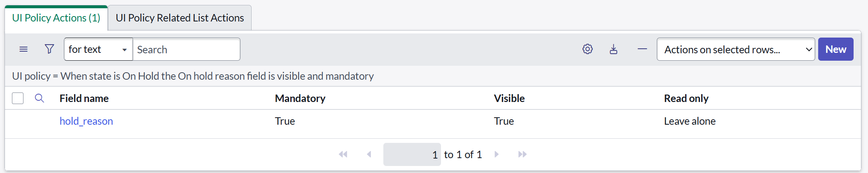Screen dimensions: 868x173
Task: Open the hold_reason record link
Action: (x=86, y=121)
